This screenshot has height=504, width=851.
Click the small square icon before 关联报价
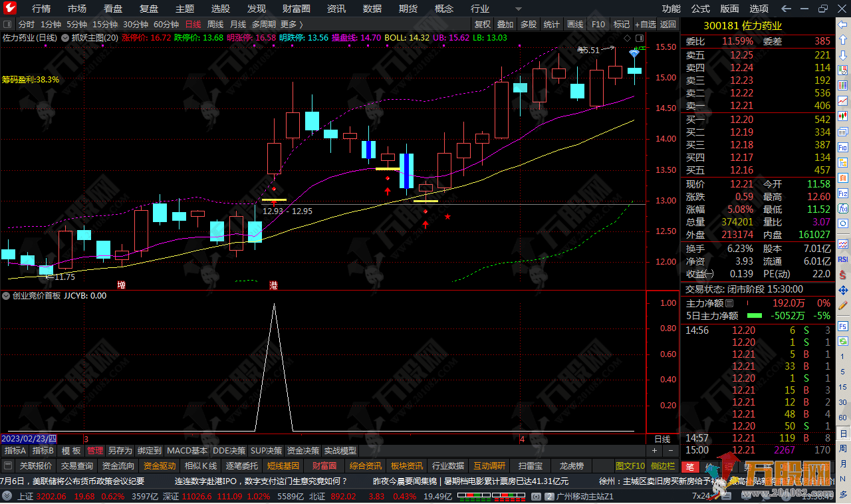tap(8, 466)
